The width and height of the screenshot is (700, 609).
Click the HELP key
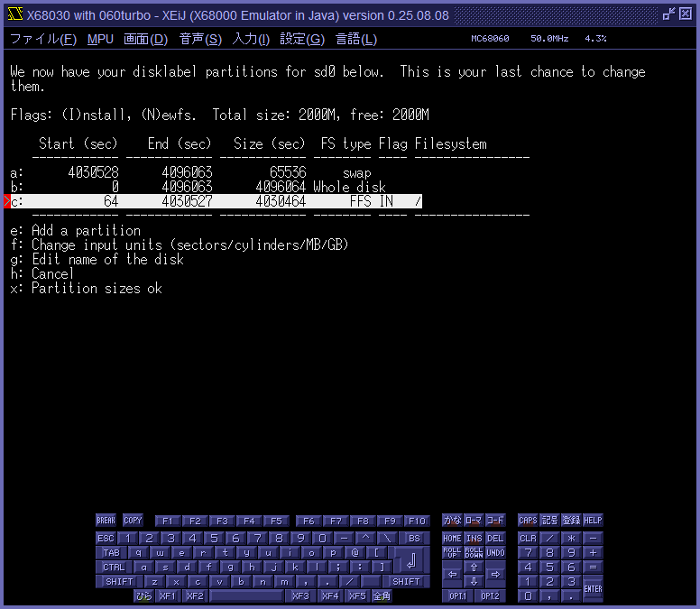(593, 521)
